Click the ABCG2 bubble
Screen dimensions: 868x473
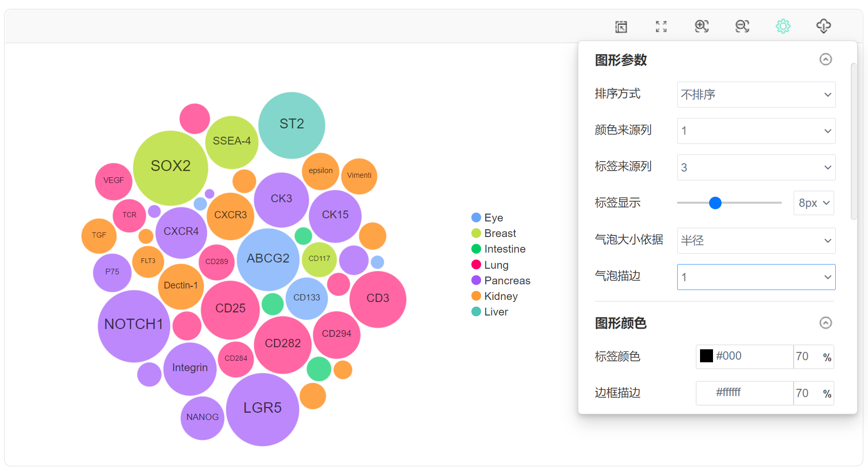click(x=268, y=259)
